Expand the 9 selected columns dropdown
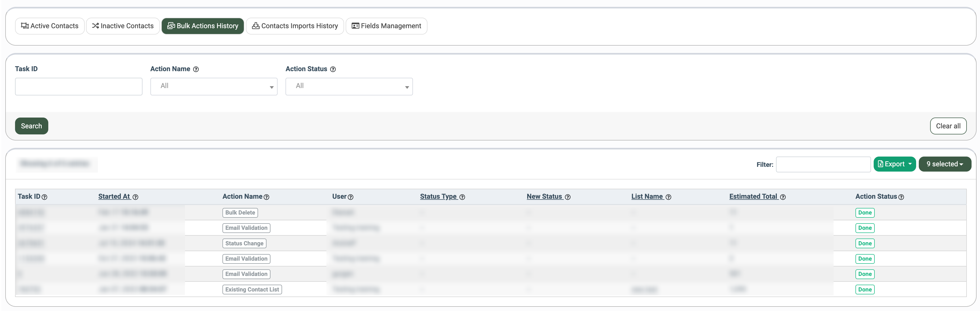 pos(945,164)
